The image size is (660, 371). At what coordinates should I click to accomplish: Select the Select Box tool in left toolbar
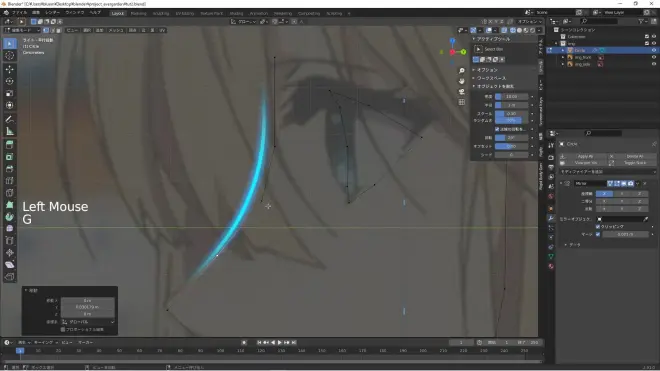click(x=10, y=43)
